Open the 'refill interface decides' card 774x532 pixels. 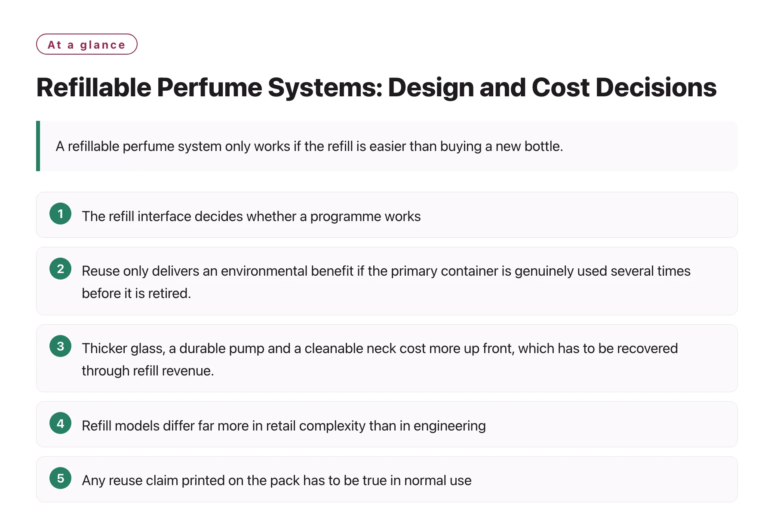(x=387, y=215)
